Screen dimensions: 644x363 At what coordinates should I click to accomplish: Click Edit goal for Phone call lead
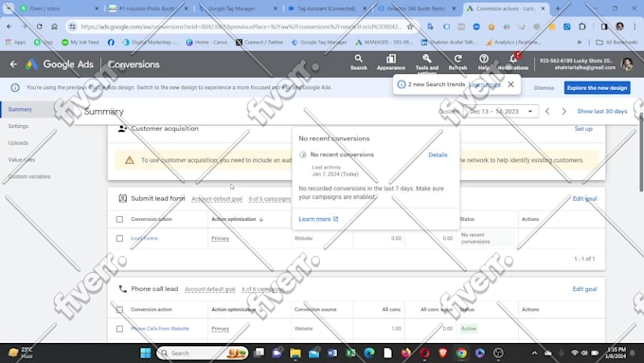[584, 289]
